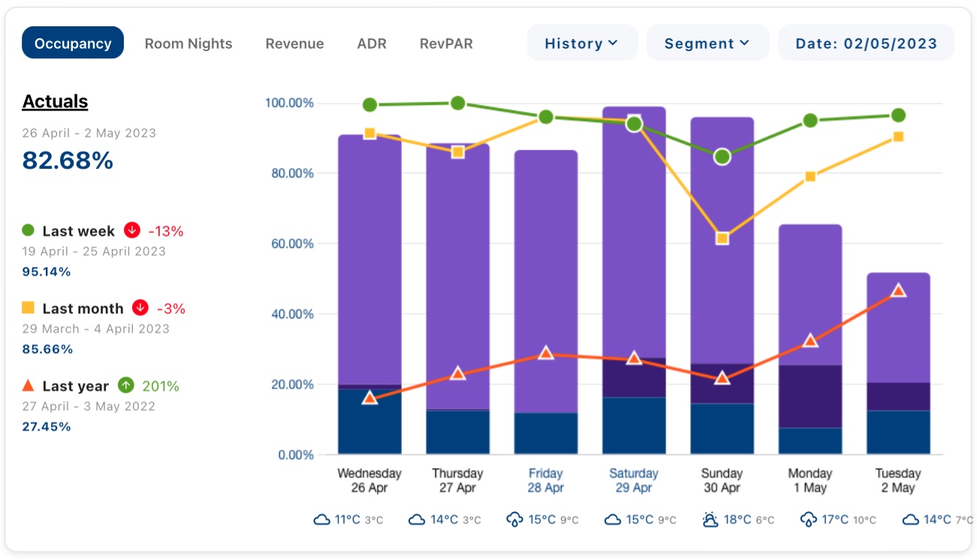
Task: Select the orange triangle marker on Saturday
Action: pos(634,358)
